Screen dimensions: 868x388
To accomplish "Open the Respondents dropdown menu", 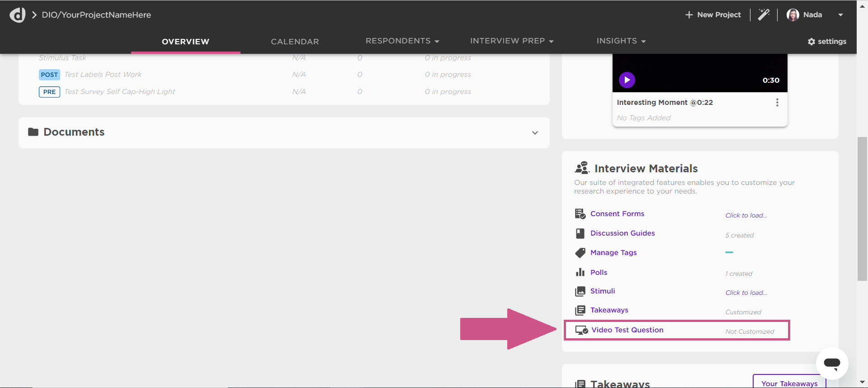I will [402, 41].
